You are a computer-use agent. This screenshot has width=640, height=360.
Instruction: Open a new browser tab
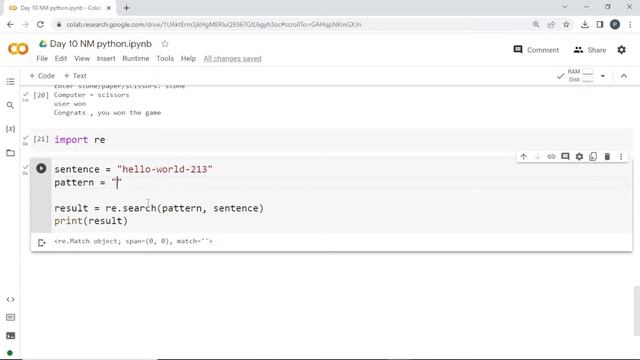pos(127,8)
